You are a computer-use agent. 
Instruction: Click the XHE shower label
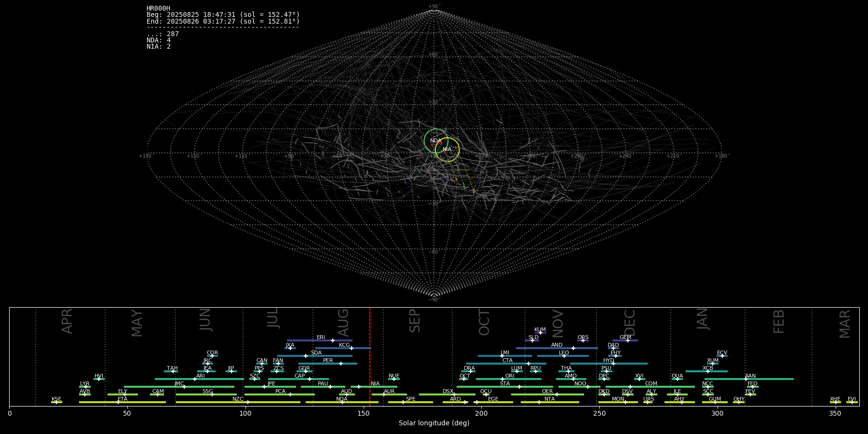point(835,399)
